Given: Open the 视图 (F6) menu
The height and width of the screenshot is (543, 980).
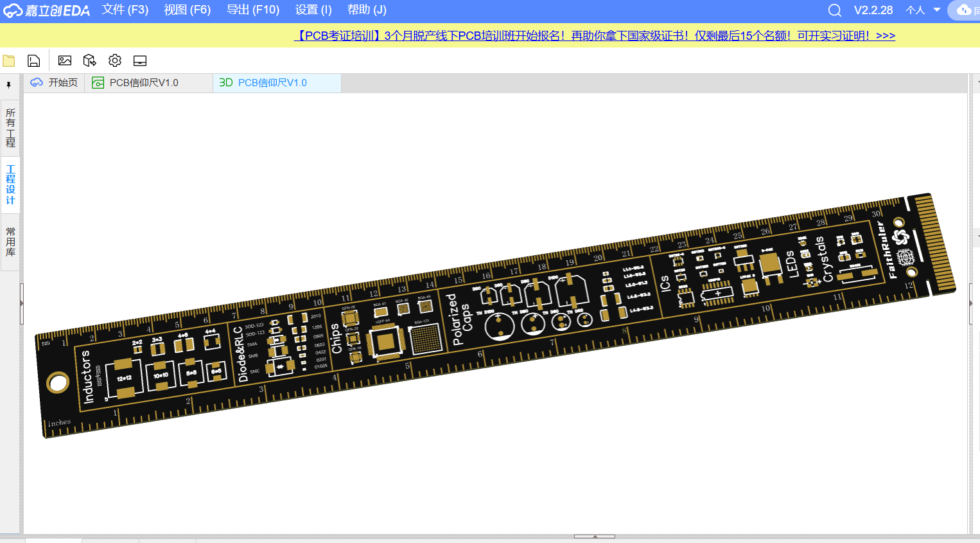Looking at the screenshot, I should point(187,10).
